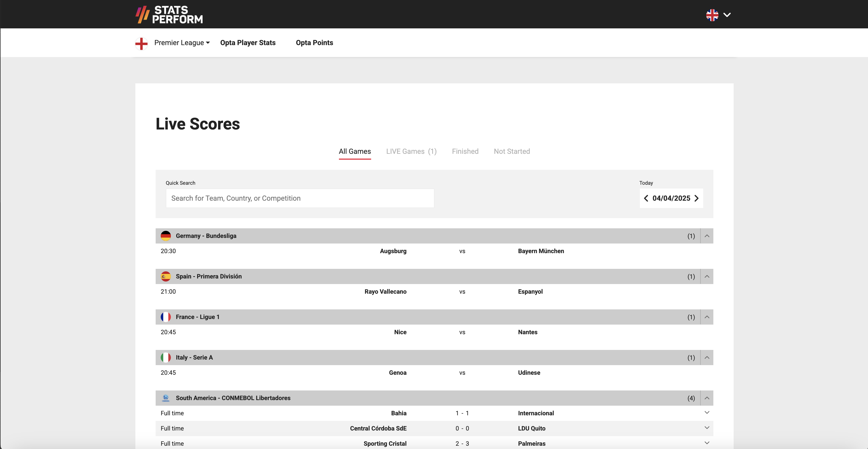
Task: Switch to the LIVE Games tab
Action: coord(411,151)
